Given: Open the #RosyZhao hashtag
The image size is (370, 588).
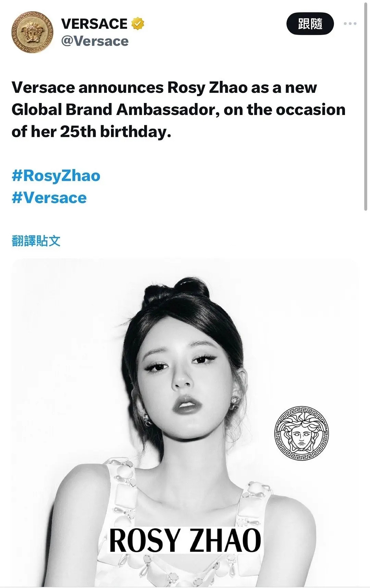Looking at the screenshot, I should [x=56, y=176].
